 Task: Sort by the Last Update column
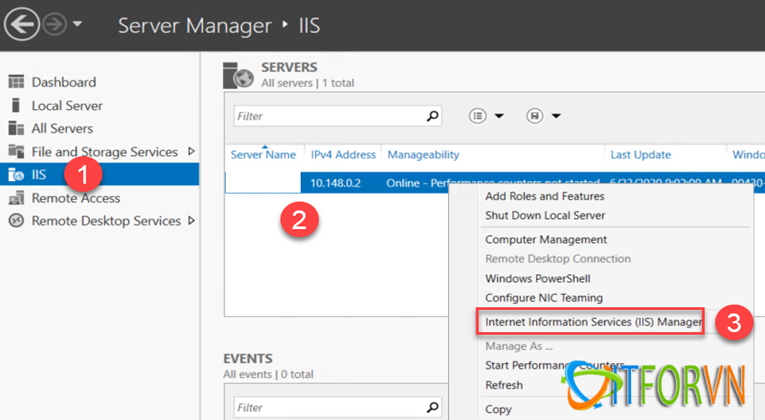coord(640,155)
